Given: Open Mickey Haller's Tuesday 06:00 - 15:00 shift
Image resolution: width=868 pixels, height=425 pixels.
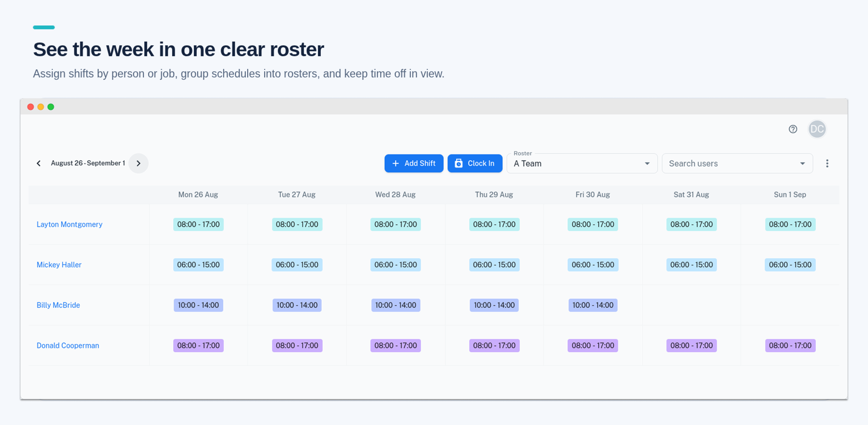Looking at the screenshot, I should click(297, 265).
